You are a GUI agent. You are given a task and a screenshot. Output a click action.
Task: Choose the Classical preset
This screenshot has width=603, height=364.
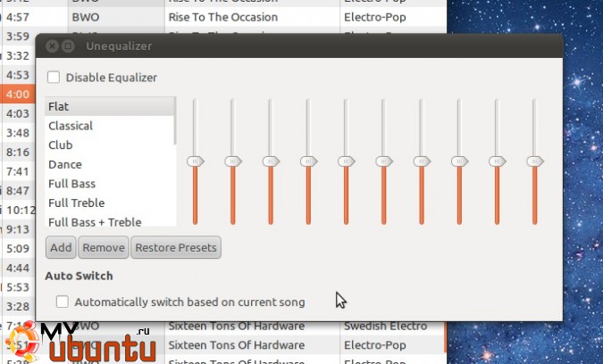pyautogui.click(x=107, y=126)
